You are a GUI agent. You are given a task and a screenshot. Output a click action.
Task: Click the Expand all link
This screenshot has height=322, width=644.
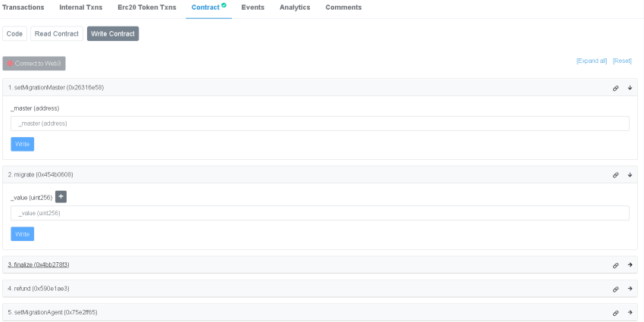(x=592, y=61)
